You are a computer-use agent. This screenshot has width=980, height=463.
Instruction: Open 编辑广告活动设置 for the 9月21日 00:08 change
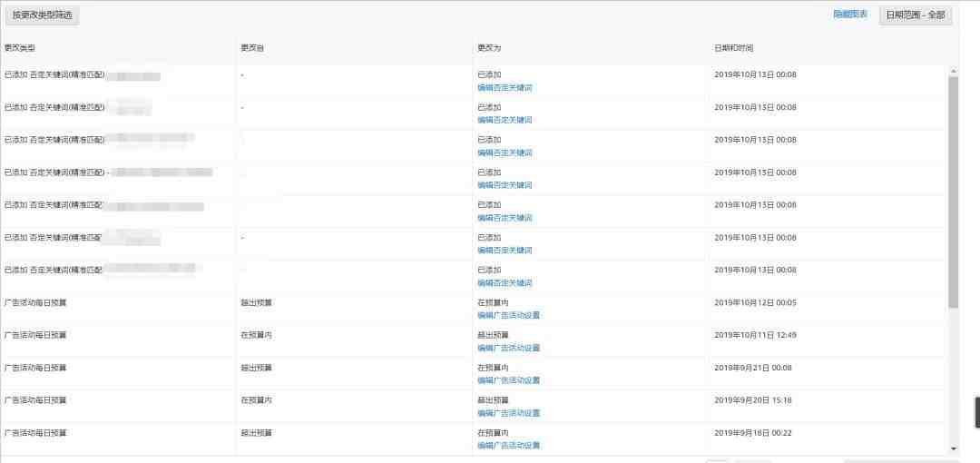click(x=508, y=380)
